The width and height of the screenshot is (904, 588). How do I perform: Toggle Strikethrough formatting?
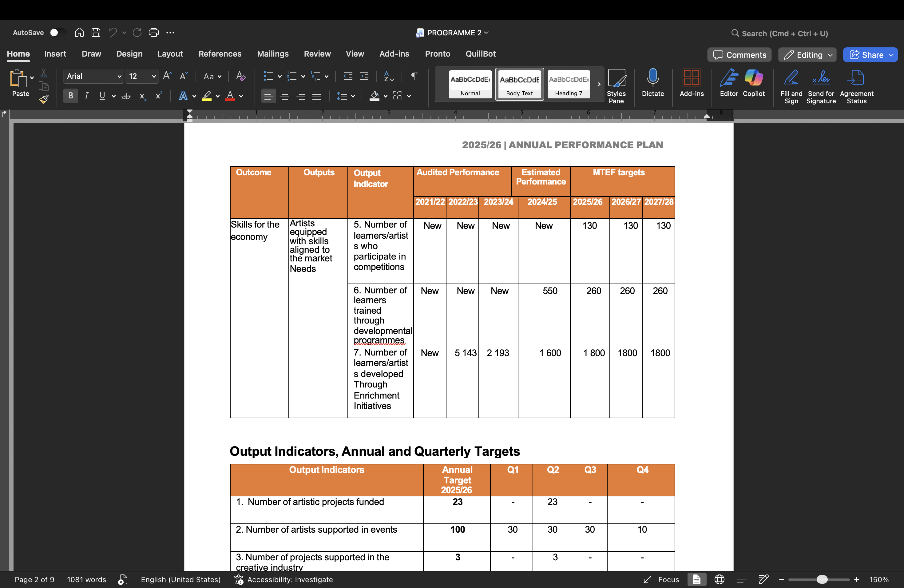[x=126, y=97]
